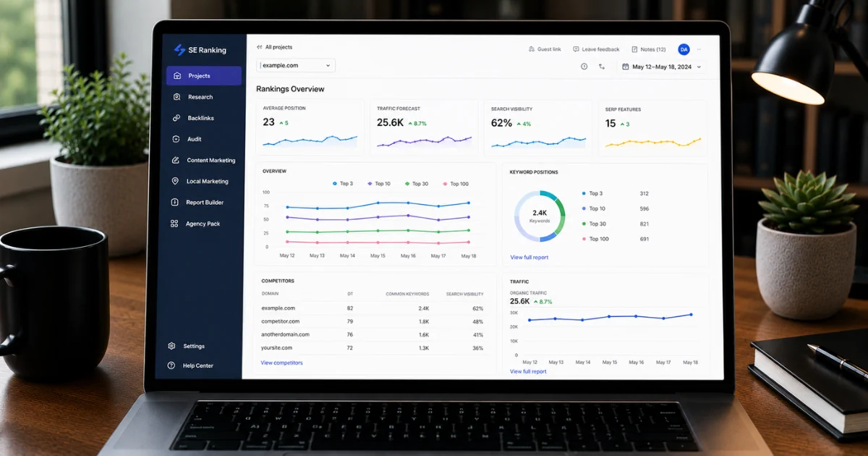Open Notes (12)

point(648,49)
